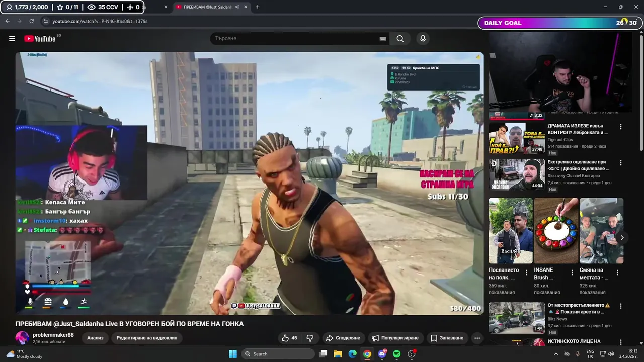This screenshot has height=362, width=644.
Task: Click the taskbar Search box
Action: click(x=278, y=354)
